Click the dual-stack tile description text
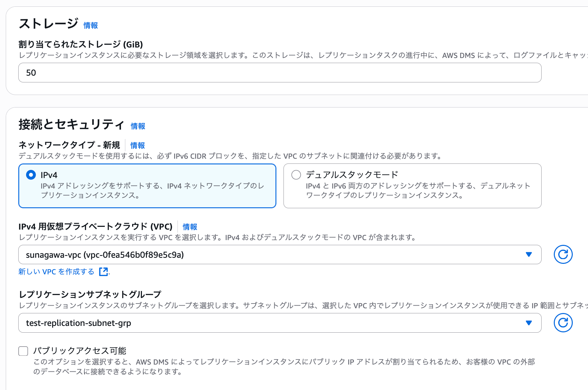 418,191
